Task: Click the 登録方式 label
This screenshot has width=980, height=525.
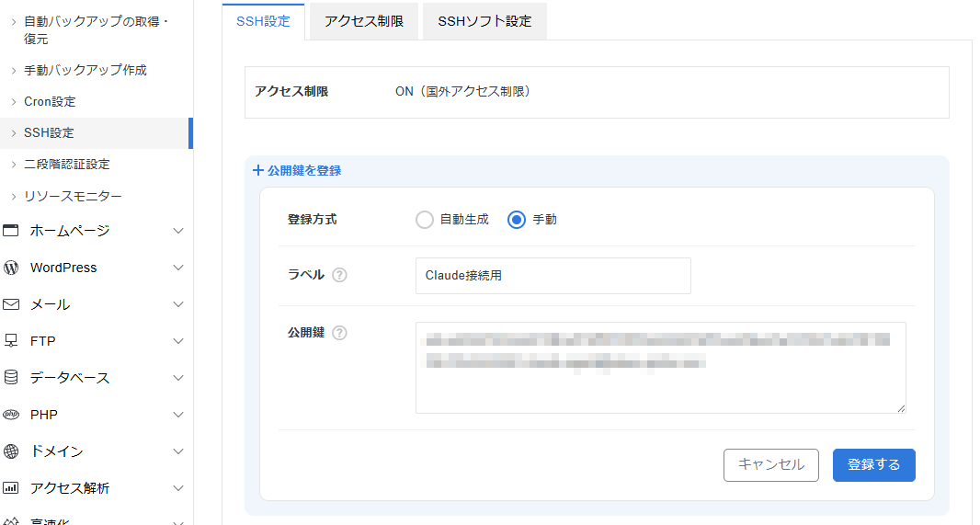Action: (312, 220)
